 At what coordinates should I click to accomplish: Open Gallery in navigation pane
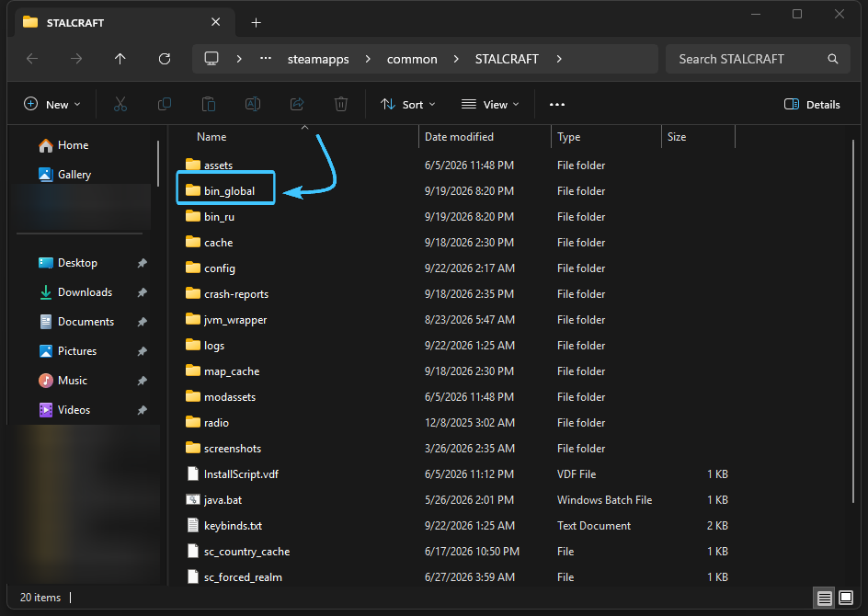point(64,175)
